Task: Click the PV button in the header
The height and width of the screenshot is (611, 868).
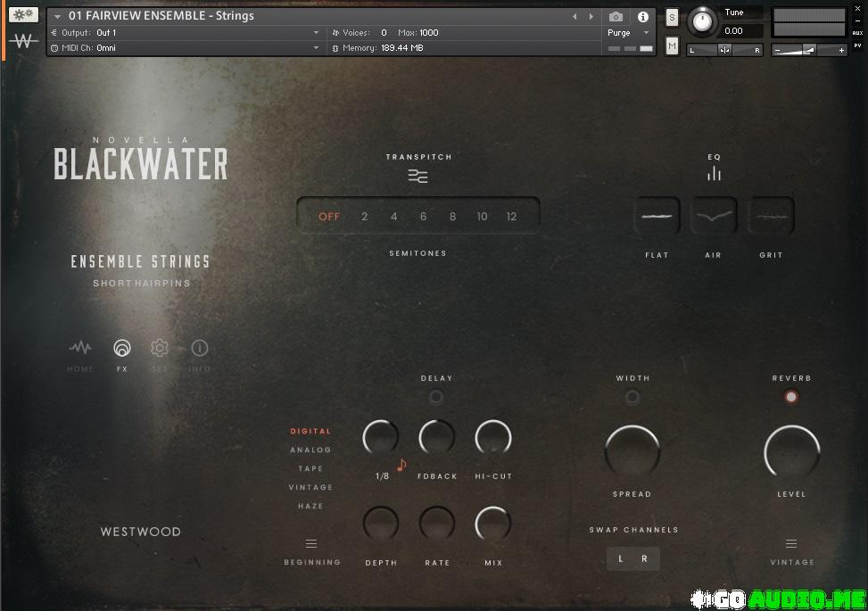Action: point(857,45)
